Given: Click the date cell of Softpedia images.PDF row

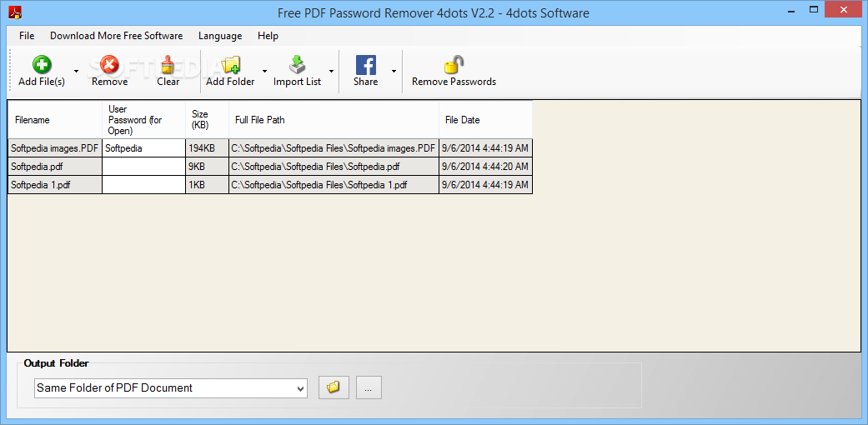Looking at the screenshot, I should click(x=485, y=148).
